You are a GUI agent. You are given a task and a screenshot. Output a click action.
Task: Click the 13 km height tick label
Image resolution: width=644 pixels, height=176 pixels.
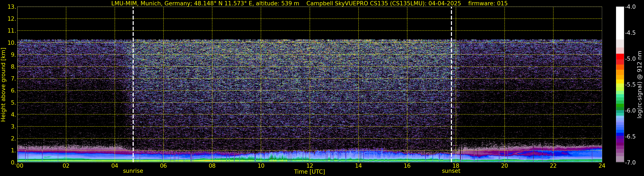12,7
